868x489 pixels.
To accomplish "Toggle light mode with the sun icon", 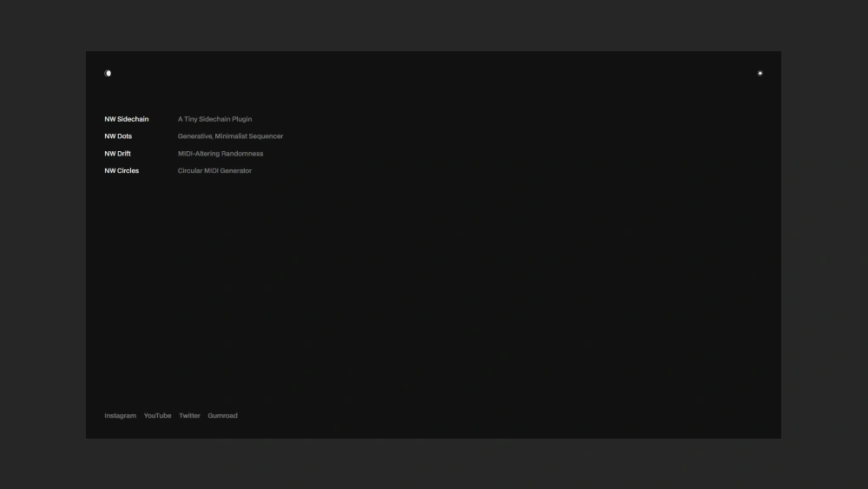I will coord(760,73).
